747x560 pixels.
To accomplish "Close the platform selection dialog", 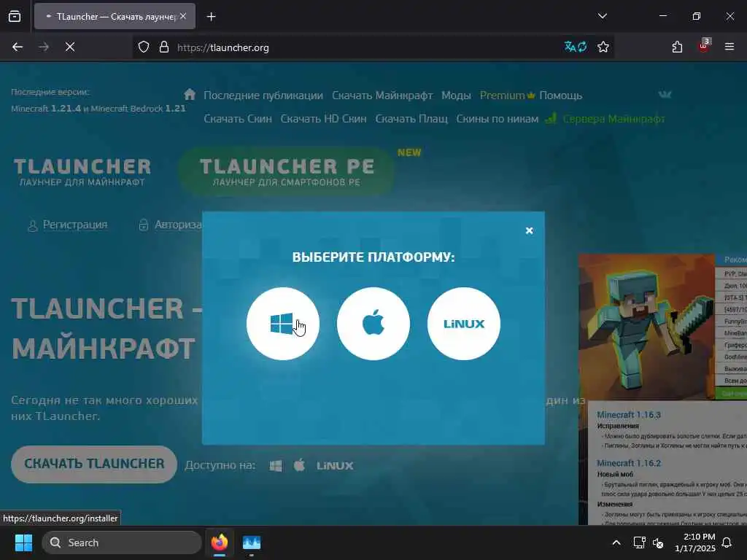I will click(x=530, y=230).
